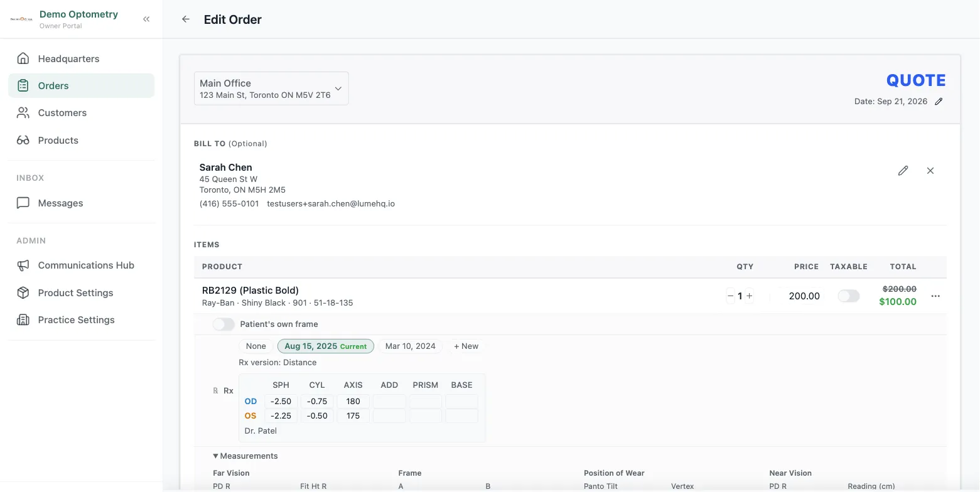Edit the quote date with the pencil icon

(x=939, y=102)
